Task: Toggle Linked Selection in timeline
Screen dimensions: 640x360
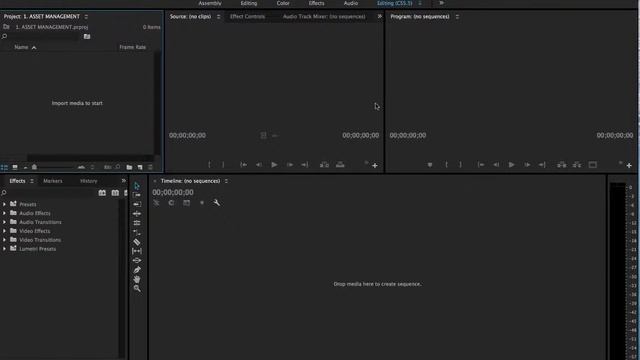Action: 187,202
